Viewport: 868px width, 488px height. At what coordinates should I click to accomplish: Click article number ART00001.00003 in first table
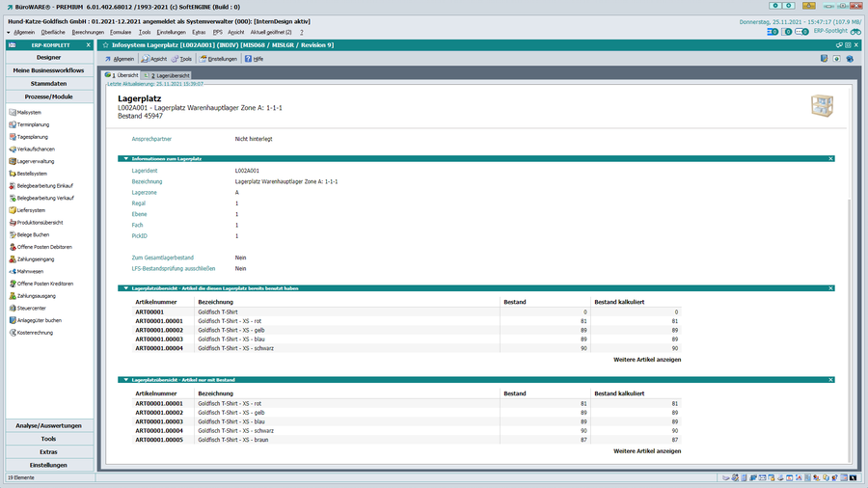(158, 339)
